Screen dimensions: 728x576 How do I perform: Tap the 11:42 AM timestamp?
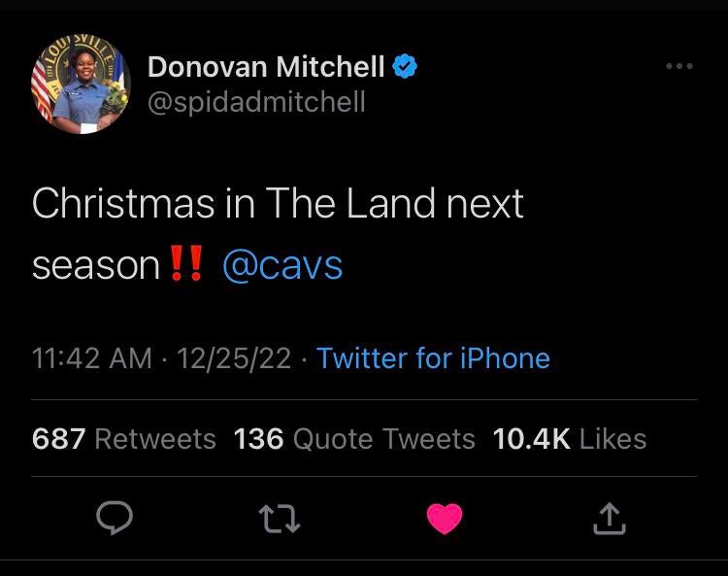(91, 358)
